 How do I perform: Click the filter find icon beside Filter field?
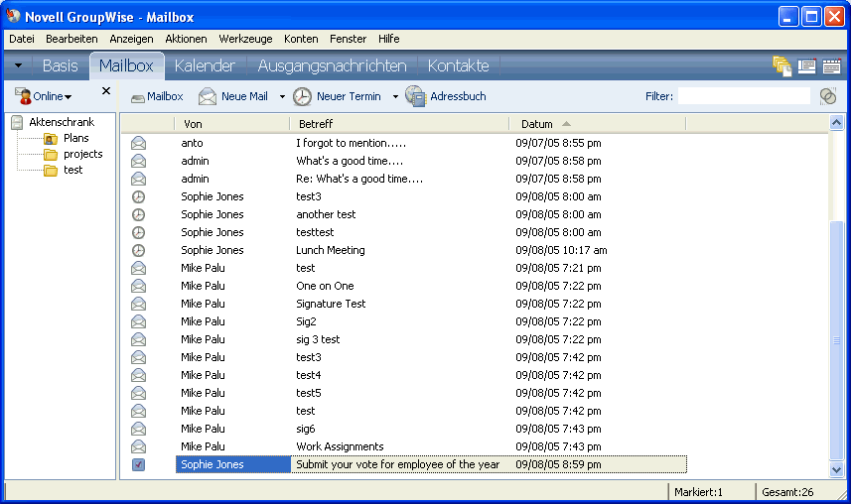pos(828,96)
